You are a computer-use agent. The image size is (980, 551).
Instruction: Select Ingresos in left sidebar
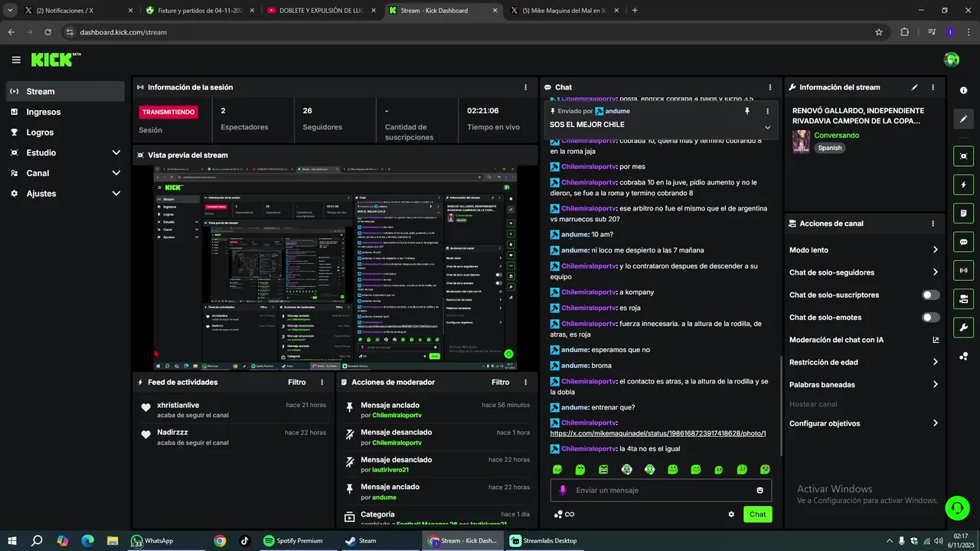click(x=65, y=112)
